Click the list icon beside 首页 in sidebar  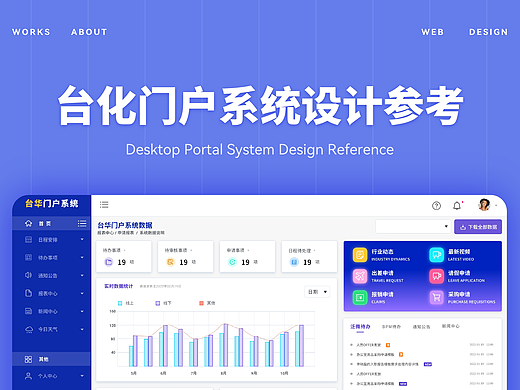[x=82, y=223]
